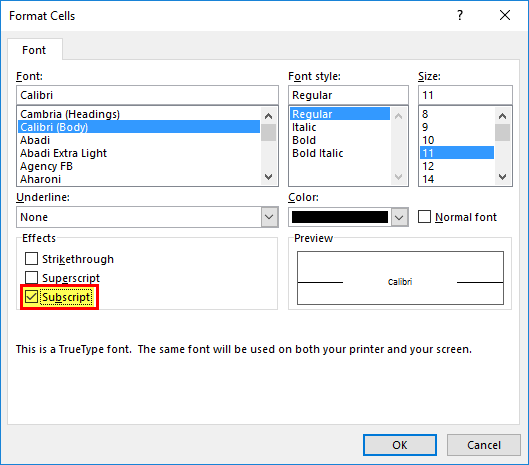Choose Aharoni font from list
Viewport: 529px width, 465px height.
(139, 179)
